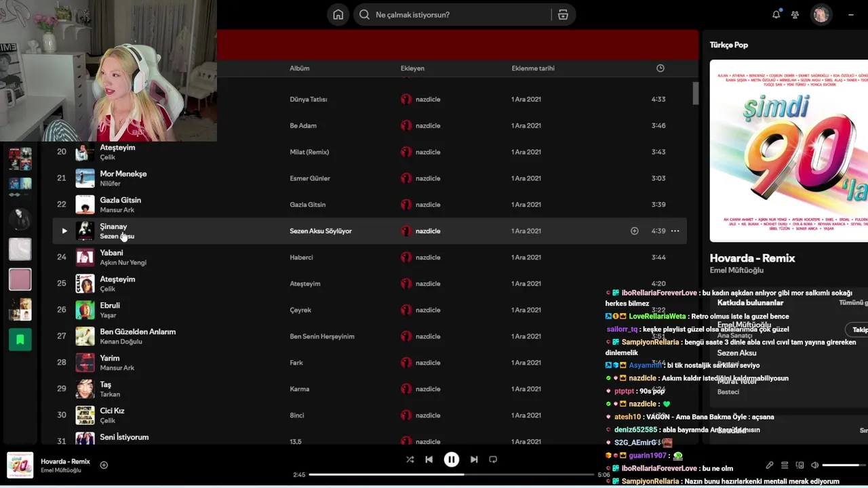Open green bookmark item in the sidebar
Screen dimensions: 868x488
pyautogui.click(x=20, y=340)
